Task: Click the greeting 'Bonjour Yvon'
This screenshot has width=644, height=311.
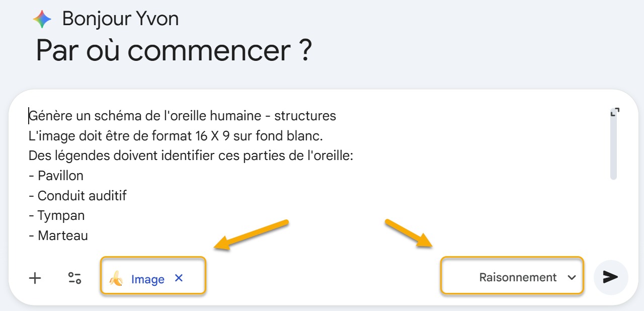Action: point(120,19)
